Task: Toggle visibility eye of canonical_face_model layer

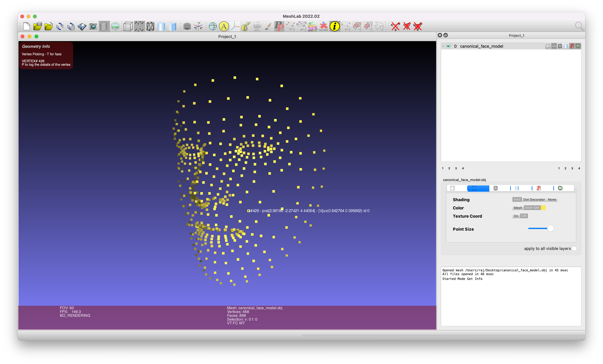Action: tap(449, 46)
